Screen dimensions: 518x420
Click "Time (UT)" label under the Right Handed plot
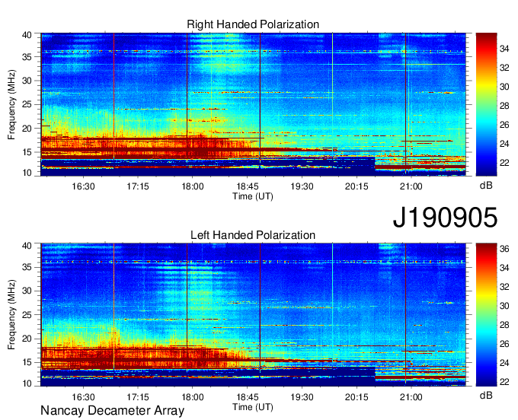pyautogui.click(x=253, y=196)
